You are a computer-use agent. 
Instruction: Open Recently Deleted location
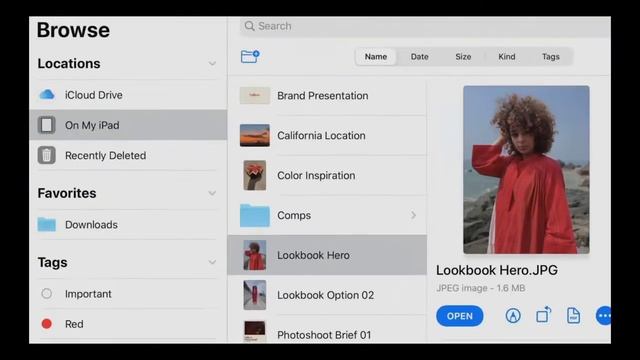128,156
